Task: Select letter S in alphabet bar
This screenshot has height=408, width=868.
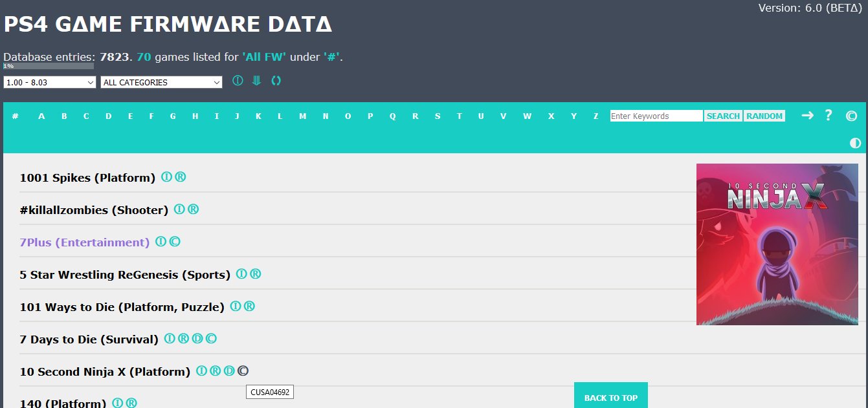Action: coord(438,116)
